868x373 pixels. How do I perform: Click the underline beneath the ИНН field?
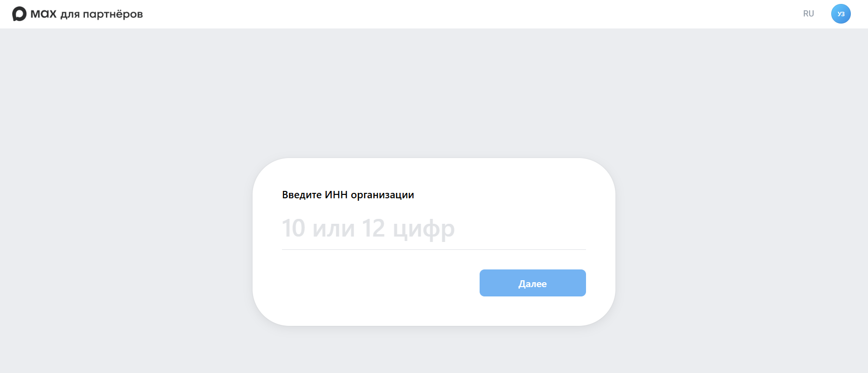[x=434, y=249]
